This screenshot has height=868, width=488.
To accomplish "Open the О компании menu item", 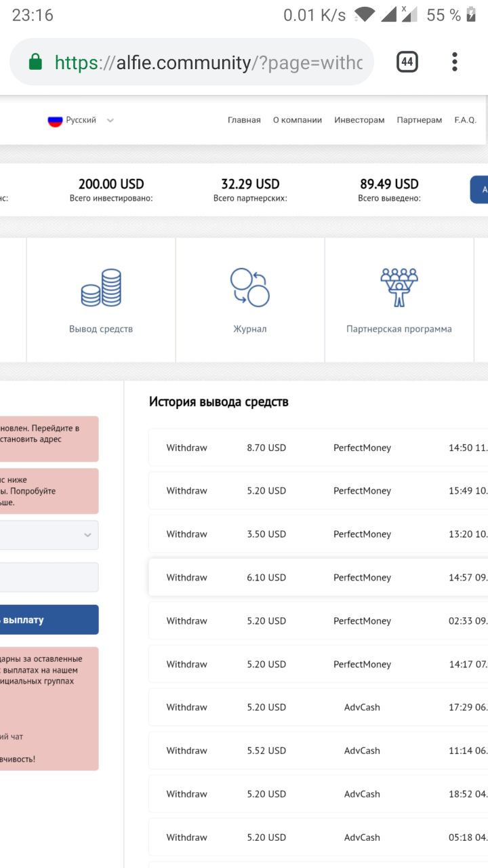I will coord(298,120).
